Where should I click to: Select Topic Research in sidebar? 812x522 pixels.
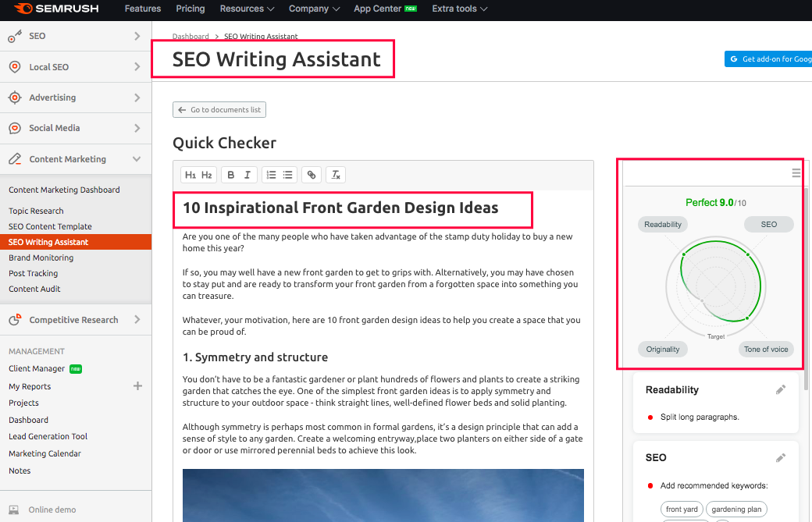click(36, 211)
